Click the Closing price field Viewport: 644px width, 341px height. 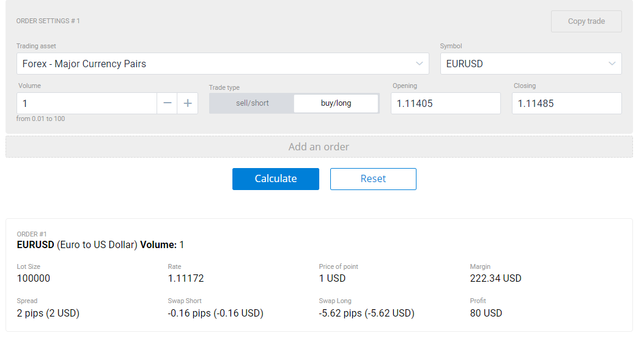coord(566,103)
